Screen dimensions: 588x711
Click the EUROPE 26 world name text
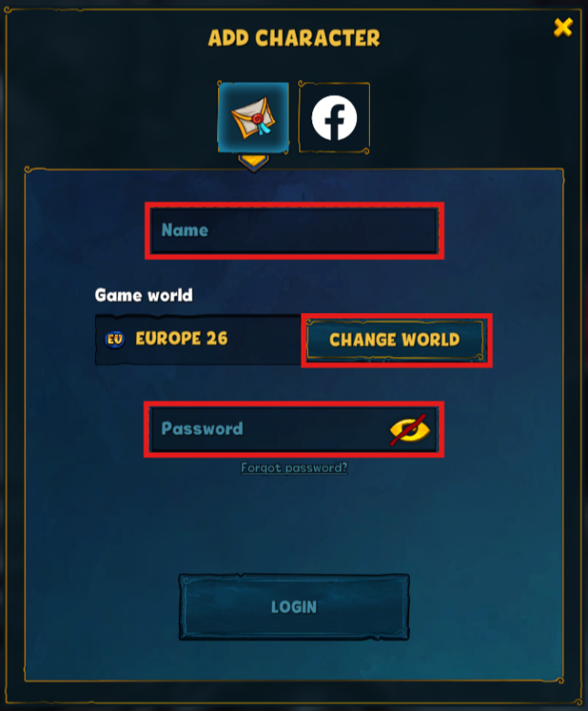point(182,339)
